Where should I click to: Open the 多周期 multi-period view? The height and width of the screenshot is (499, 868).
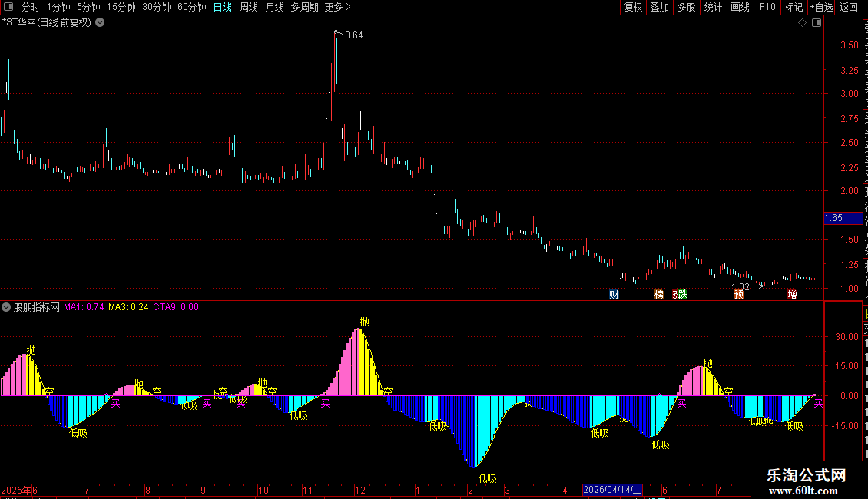point(304,7)
